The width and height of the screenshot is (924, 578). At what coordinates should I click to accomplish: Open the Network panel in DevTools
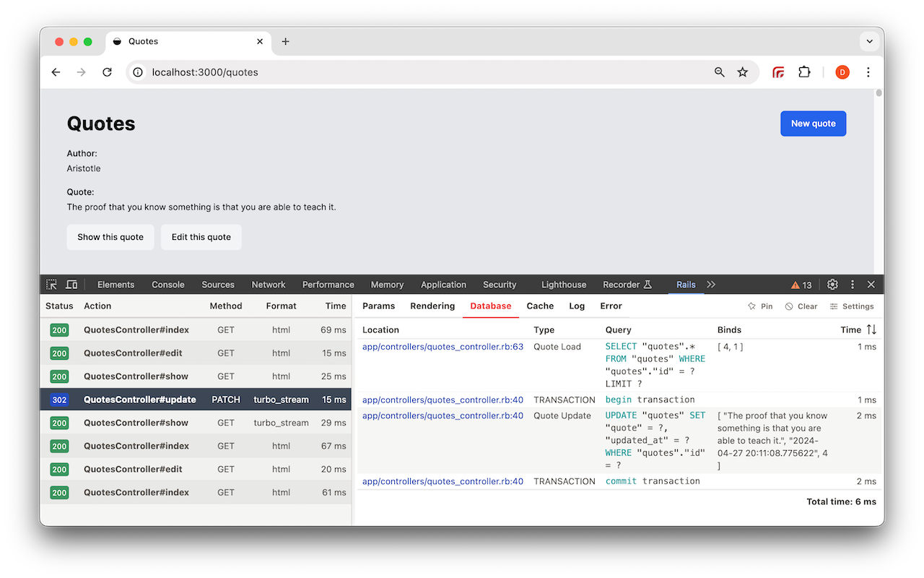tap(268, 284)
